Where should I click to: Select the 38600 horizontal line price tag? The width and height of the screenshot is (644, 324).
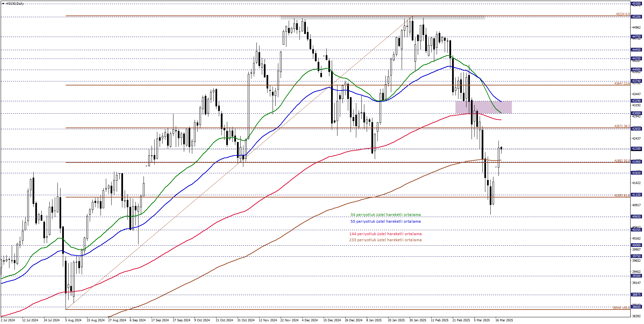[637, 307]
